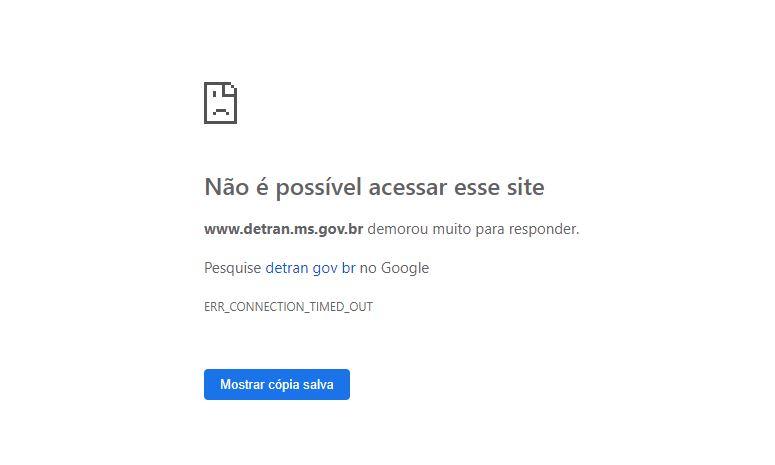Viewport: 775px width, 465px height.
Task: Click the ERR_CONNECTION_TIMED_OUT error code
Action: tap(288, 307)
